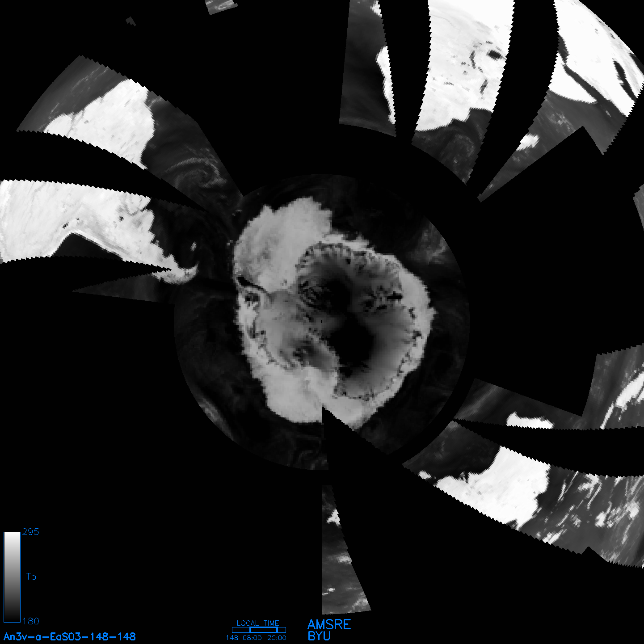Click the "BYU" label
Image resolution: width=644 pixels, height=644 pixels.
point(319,636)
